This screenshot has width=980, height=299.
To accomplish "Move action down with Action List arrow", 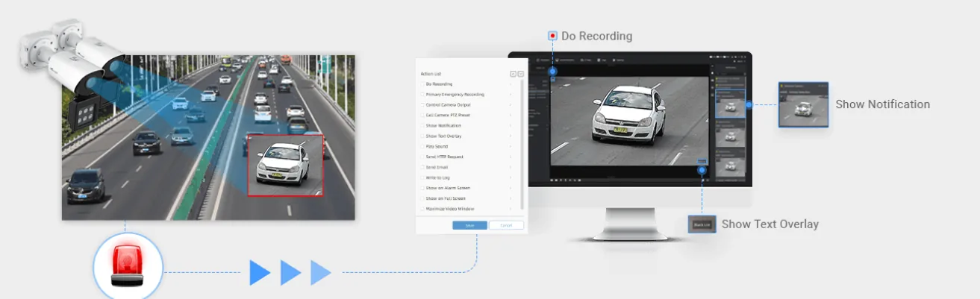I will point(521,74).
